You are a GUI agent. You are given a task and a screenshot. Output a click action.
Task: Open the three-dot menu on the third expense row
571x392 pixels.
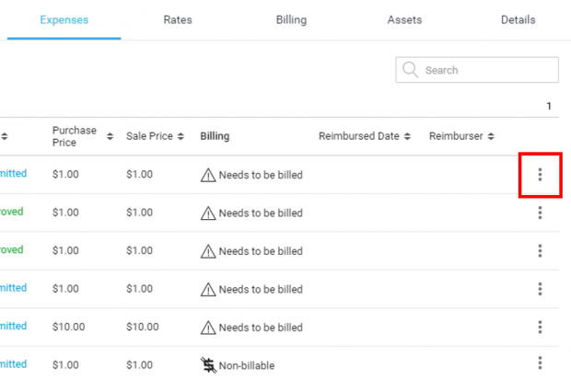click(540, 251)
